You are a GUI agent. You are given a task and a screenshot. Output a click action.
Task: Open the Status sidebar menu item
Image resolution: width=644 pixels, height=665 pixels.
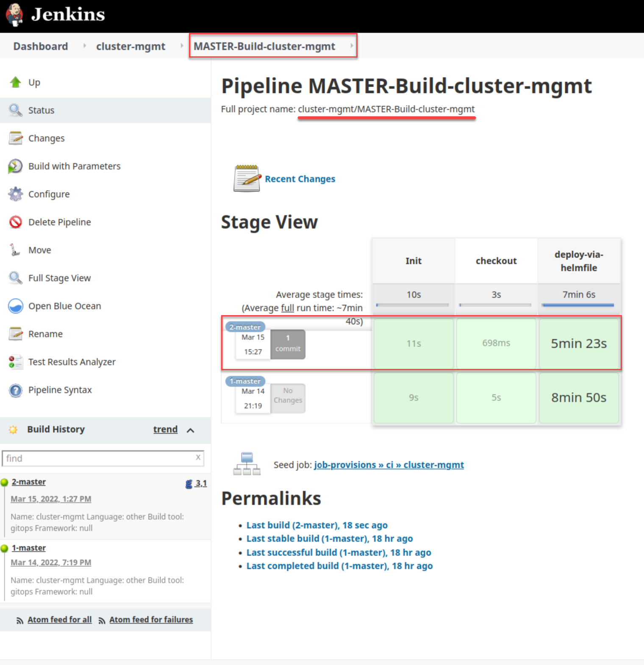point(105,110)
